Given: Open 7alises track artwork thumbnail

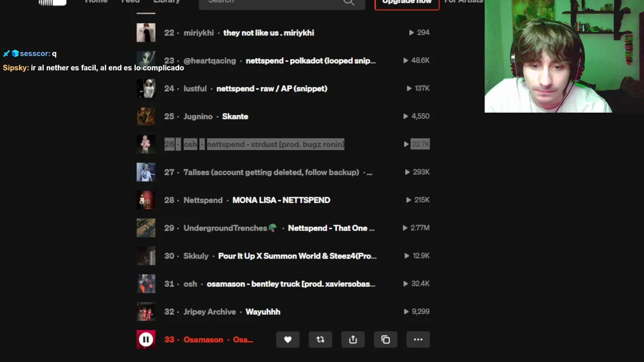Looking at the screenshot, I should [x=146, y=172].
